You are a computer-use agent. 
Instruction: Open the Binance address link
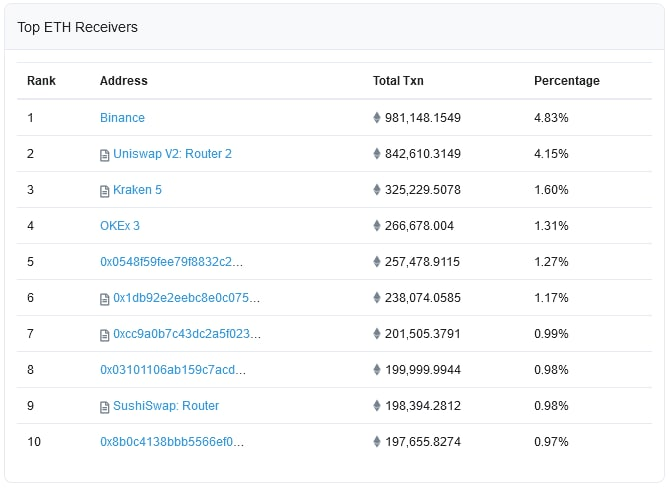[122, 118]
